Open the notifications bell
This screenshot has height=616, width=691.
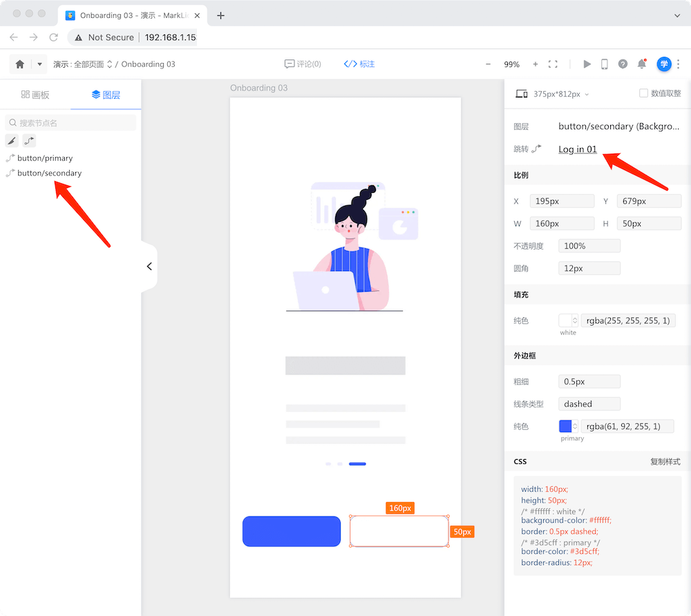pyautogui.click(x=642, y=64)
